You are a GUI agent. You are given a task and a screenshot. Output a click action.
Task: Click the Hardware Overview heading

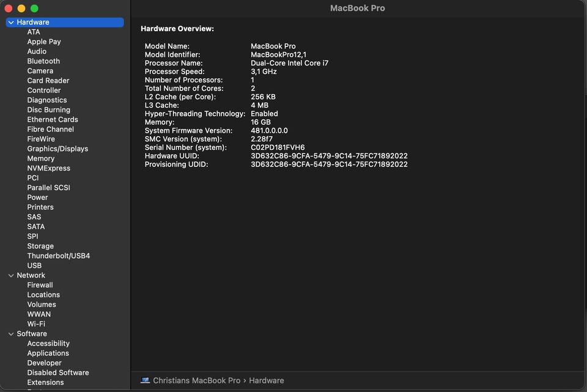pos(177,29)
